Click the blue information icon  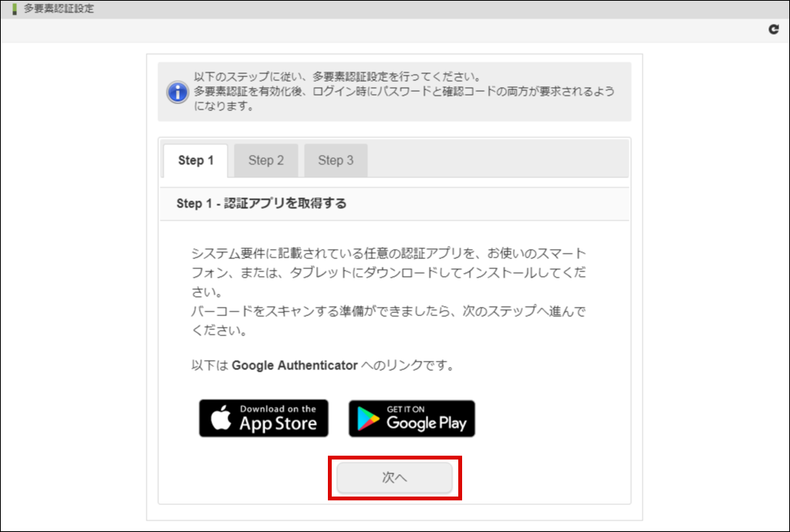click(177, 92)
